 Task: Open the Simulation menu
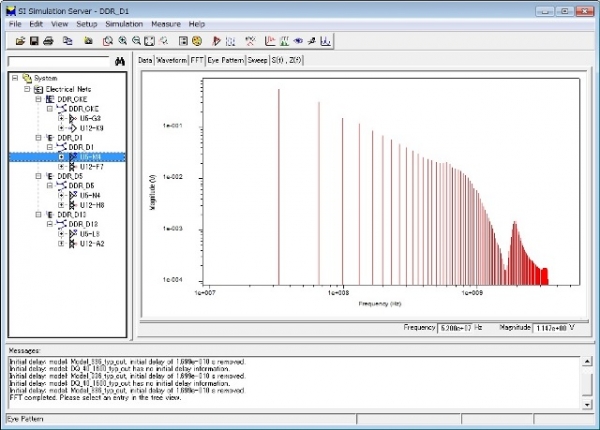click(124, 22)
